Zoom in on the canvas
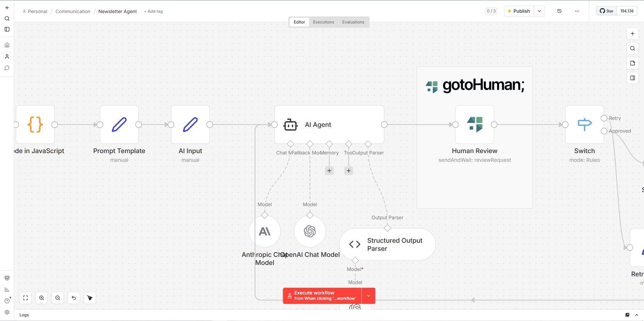The image size is (644, 321). pyautogui.click(x=42, y=298)
